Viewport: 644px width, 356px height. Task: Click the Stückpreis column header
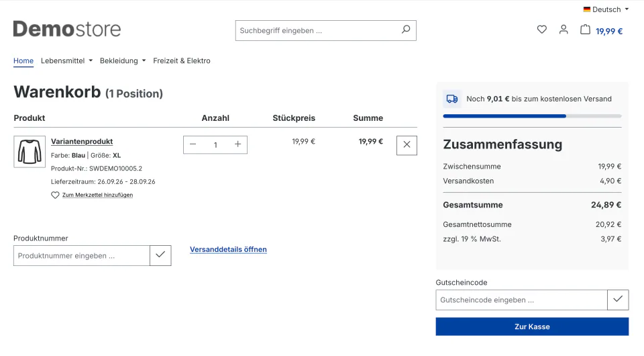(294, 118)
